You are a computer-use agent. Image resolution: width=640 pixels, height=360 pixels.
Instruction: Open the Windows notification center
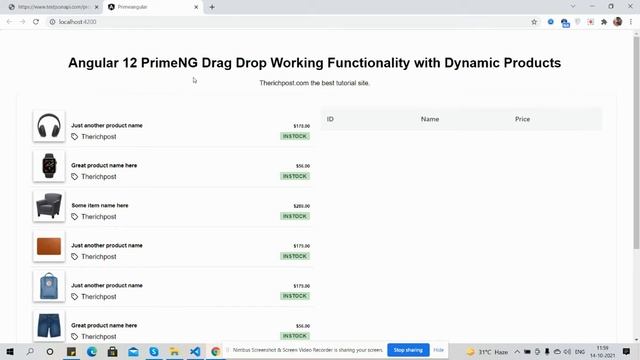click(x=627, y=351)
